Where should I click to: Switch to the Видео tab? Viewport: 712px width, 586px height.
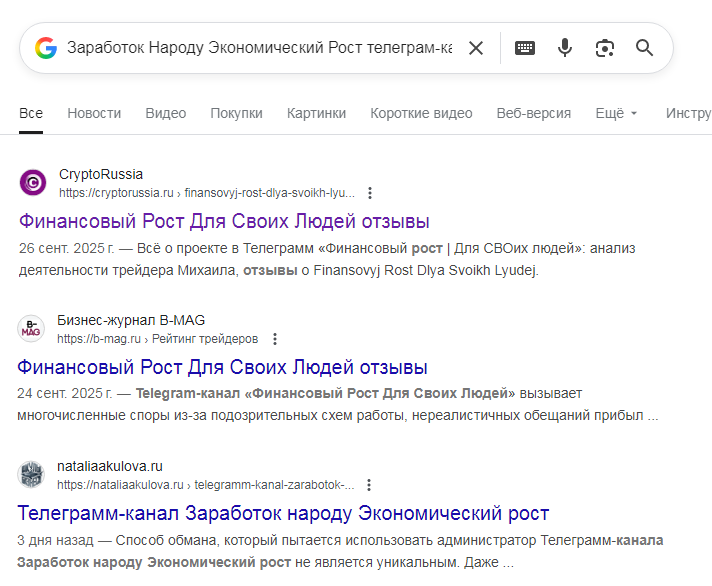pos(166,113)
